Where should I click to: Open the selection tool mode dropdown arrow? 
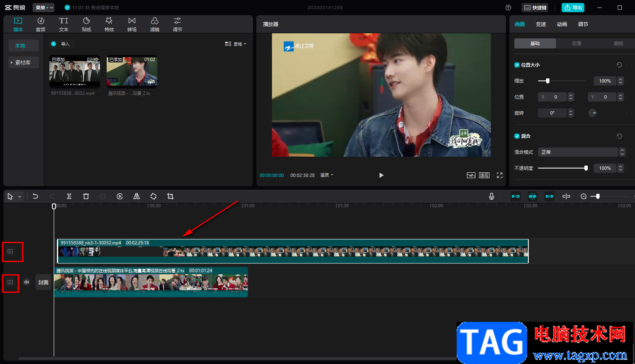click(x=19, y=197)
